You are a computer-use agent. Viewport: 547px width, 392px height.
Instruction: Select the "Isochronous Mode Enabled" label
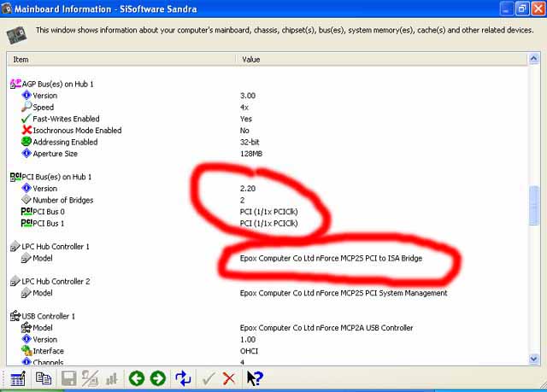pos(78,131)
